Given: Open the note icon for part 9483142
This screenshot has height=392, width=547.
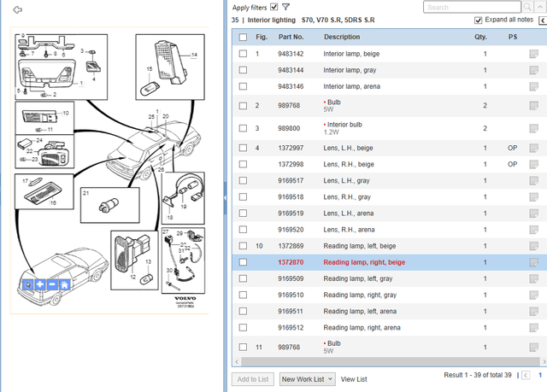Looking at the screenshot, I should 534,55.
